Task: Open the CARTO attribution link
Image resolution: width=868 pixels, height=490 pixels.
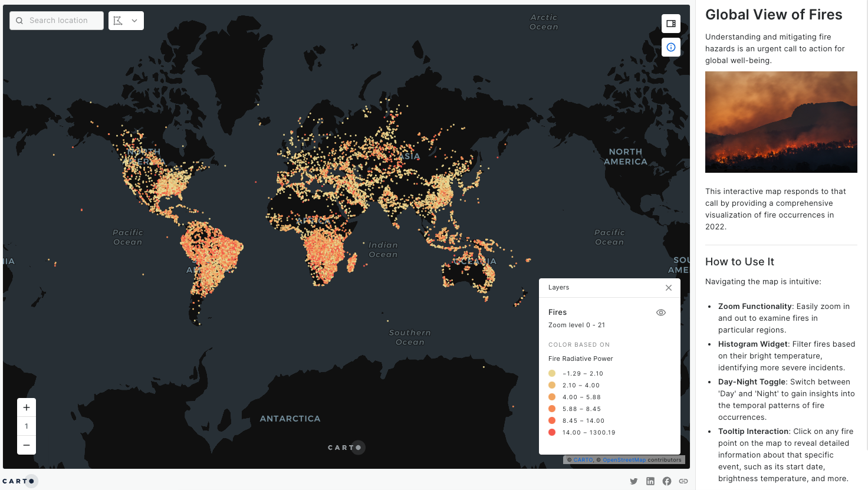Action: pyautogui.click(x=583, y=460)
